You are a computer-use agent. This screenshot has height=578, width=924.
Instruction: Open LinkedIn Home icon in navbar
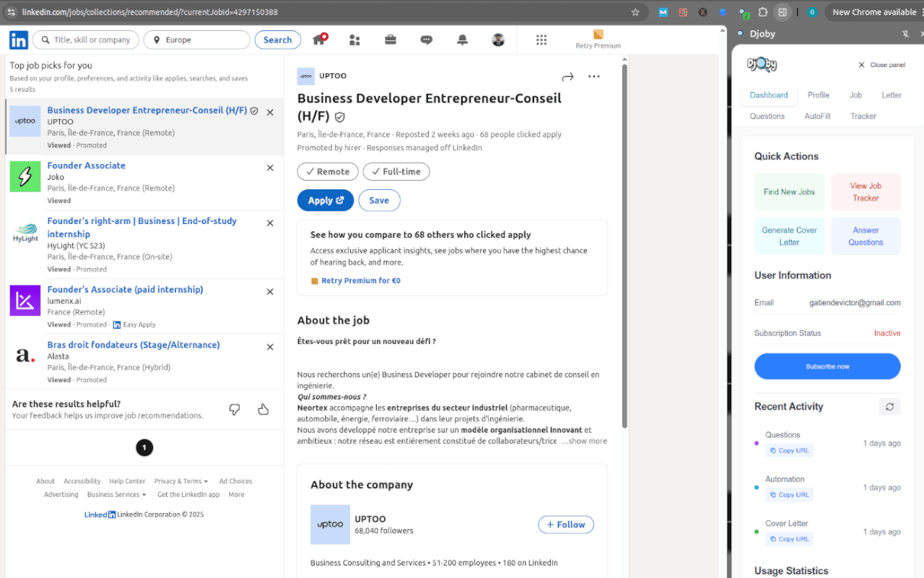click(318, 40)
